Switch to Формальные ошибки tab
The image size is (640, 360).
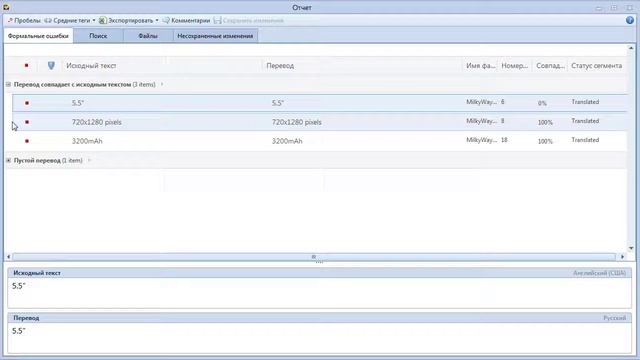click(x=38, y=36)
